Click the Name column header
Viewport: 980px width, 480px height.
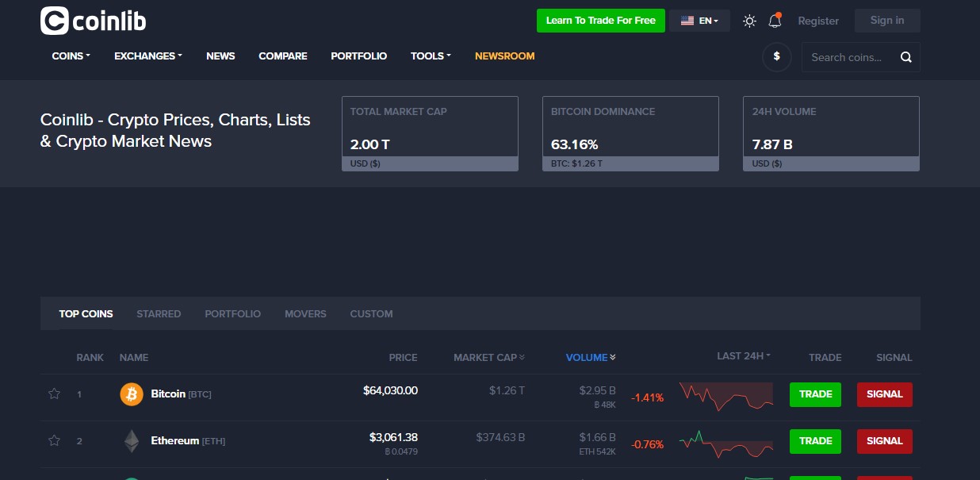[134, 358]
